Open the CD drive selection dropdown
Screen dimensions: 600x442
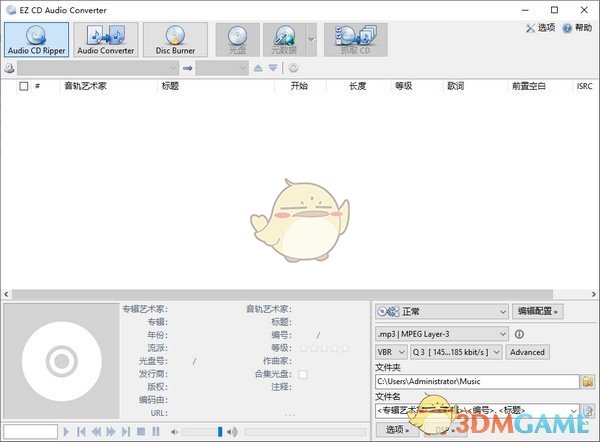(98, 69)
